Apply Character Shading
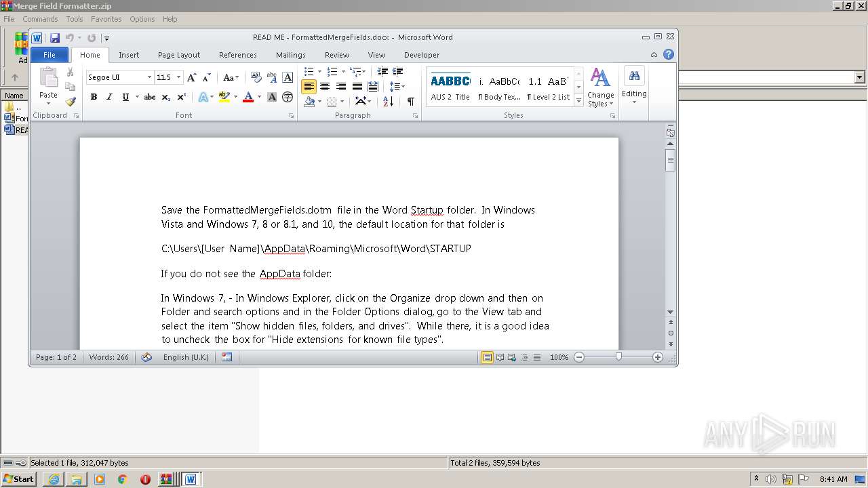This screenshot has width=868, height=488. click(272, 97)
